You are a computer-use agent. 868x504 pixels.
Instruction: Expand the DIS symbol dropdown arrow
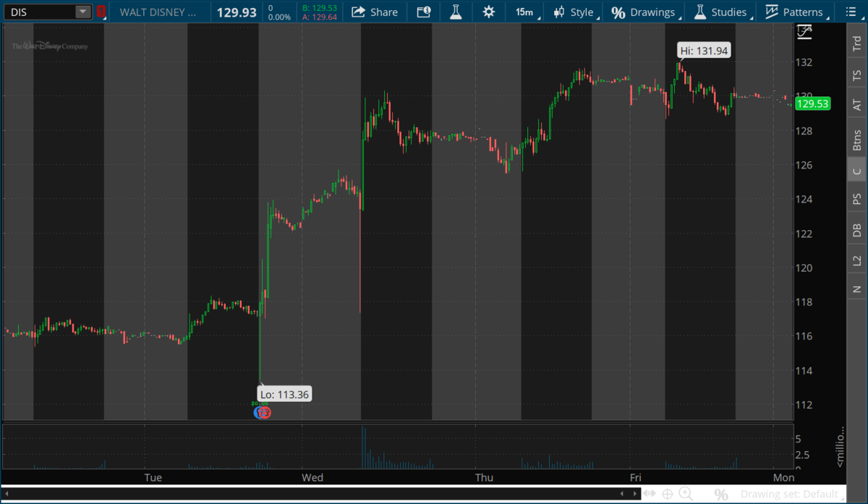[x=83, y=12]
